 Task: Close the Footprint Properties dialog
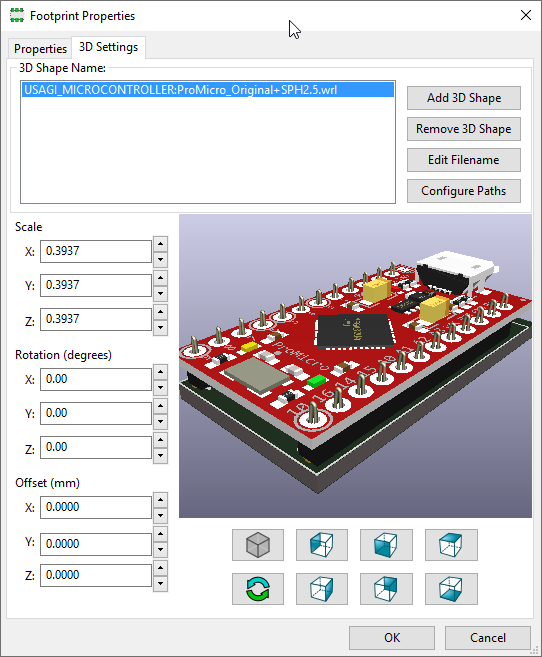(526, 16)
